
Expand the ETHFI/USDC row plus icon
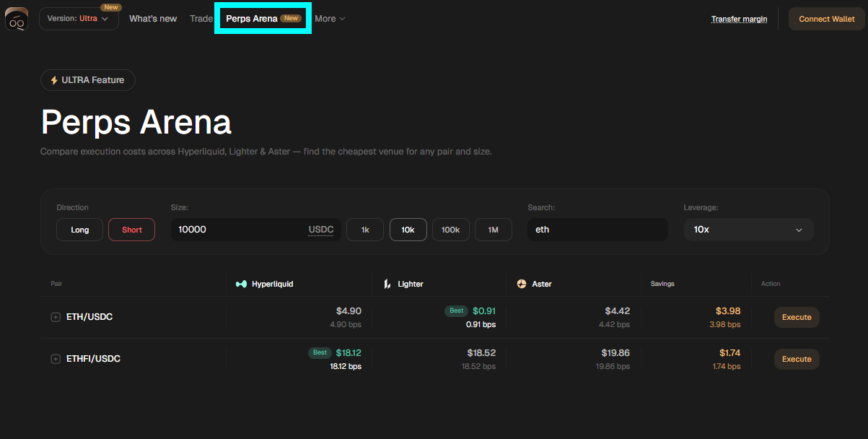56,359
